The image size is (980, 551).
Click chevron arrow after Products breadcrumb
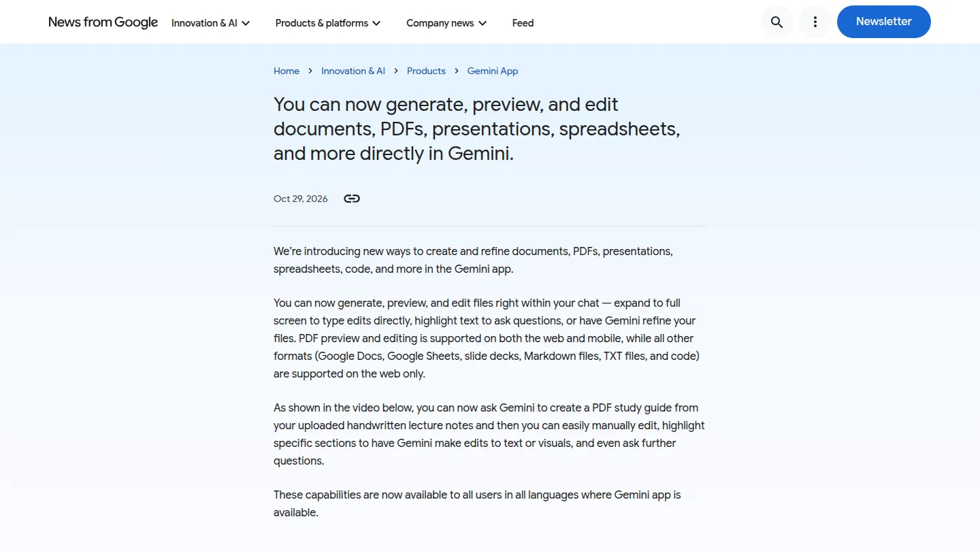[457, 71]
